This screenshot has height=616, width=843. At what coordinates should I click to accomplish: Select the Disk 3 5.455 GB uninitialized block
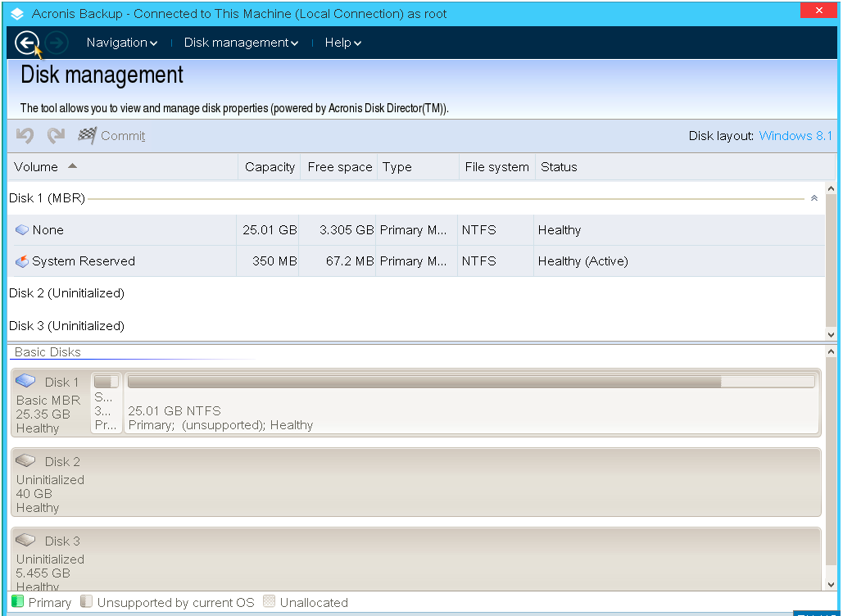click(x=416, y=559)
